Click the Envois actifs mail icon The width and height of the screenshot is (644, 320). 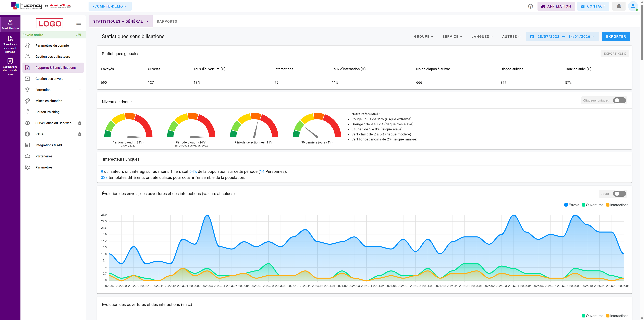[x=79, y=35]
